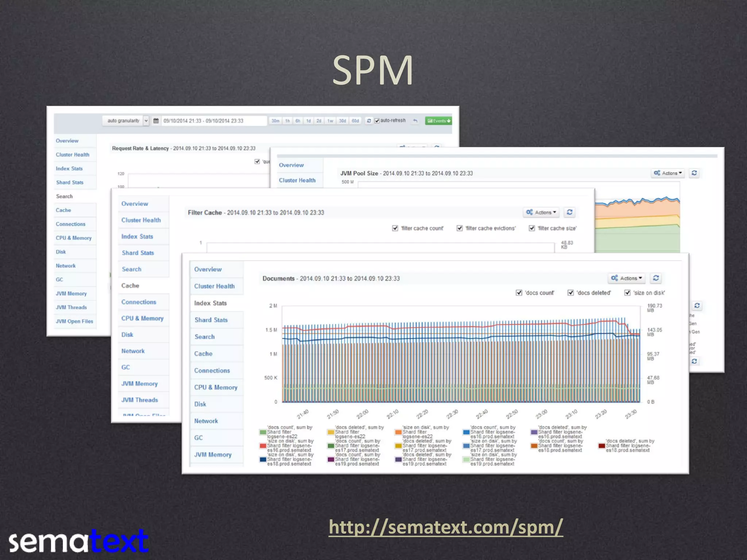This screenshot has height=560, width=747.
Task: Click the lower refresh icon in the JVM window
Action: click(694, 361)
